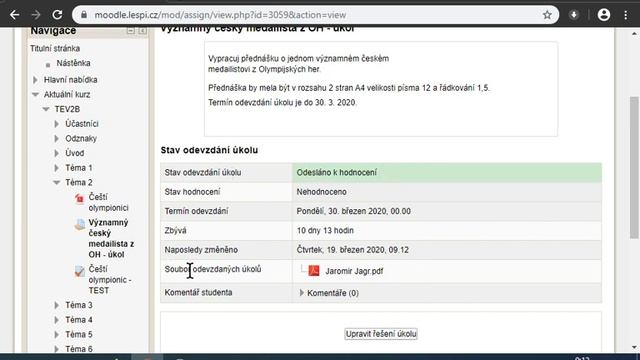Open Chrome three-dot menu

626,15
